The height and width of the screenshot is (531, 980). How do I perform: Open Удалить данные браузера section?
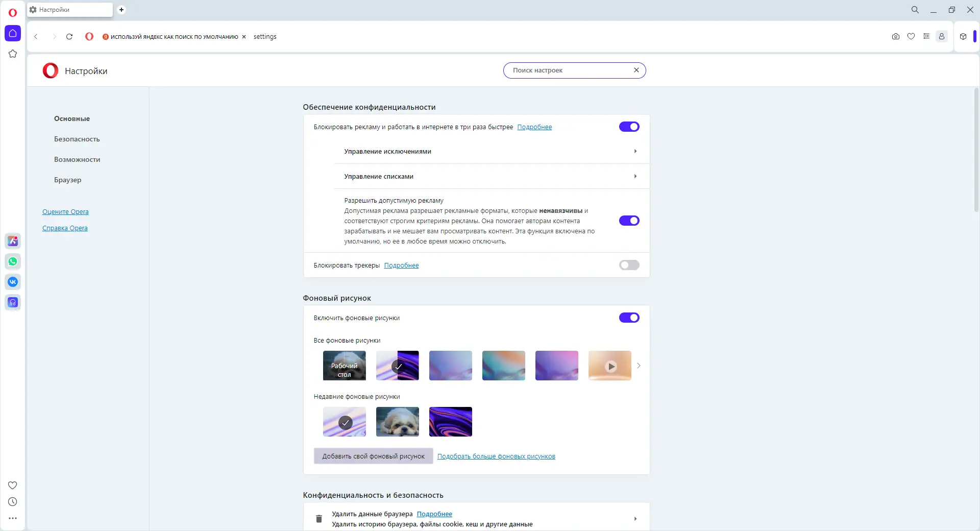click(x=476, y=519)
